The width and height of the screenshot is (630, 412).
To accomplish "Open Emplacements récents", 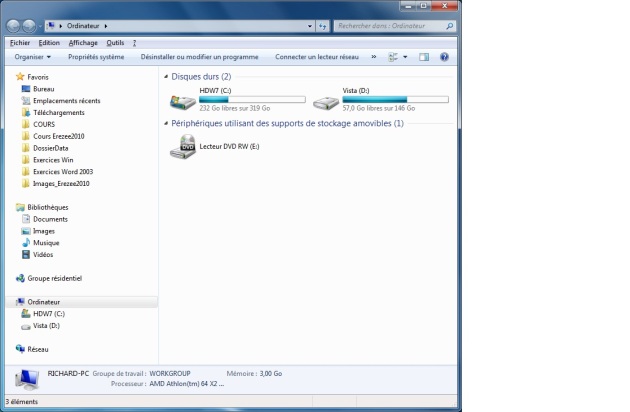I will 61,101.
